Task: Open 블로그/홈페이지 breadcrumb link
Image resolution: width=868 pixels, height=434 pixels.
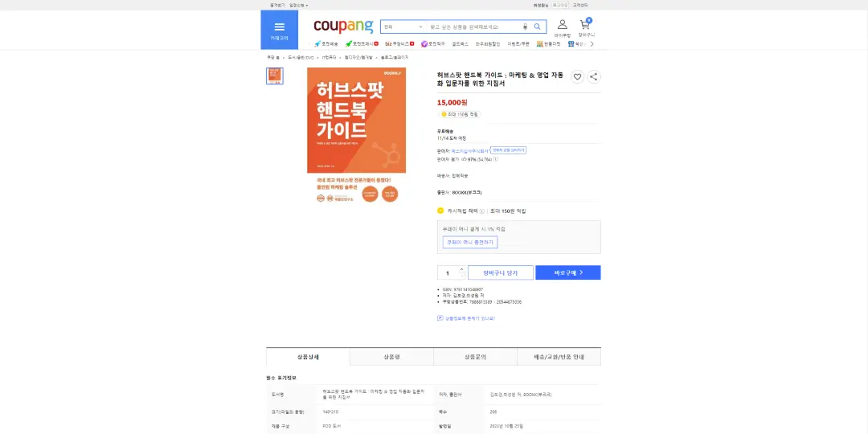Action: point(394,58)
